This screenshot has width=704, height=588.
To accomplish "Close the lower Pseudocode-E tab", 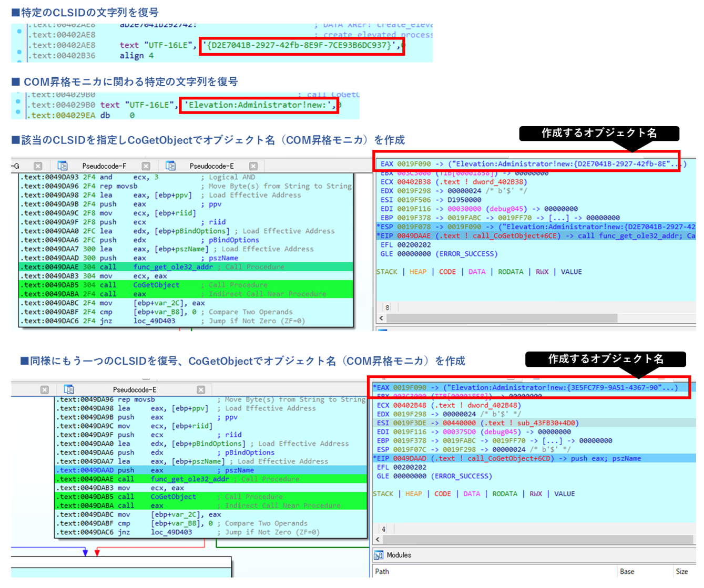I will point(201,389).
